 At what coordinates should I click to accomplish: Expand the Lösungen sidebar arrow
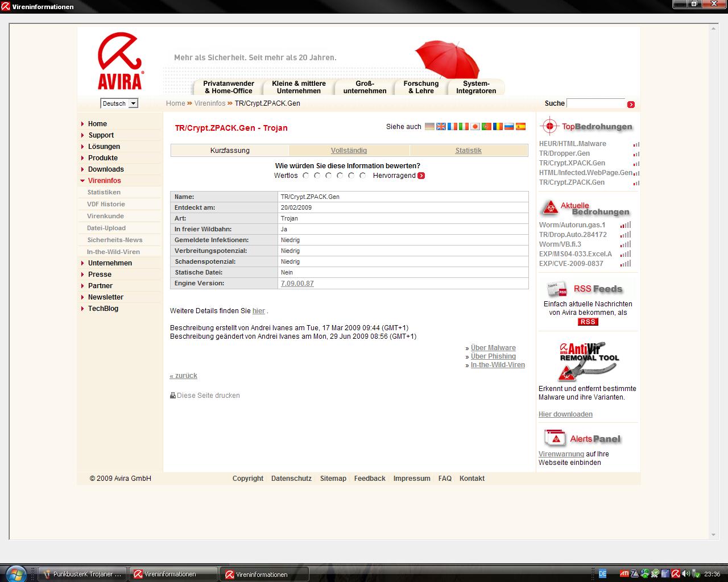pos(83,147)
